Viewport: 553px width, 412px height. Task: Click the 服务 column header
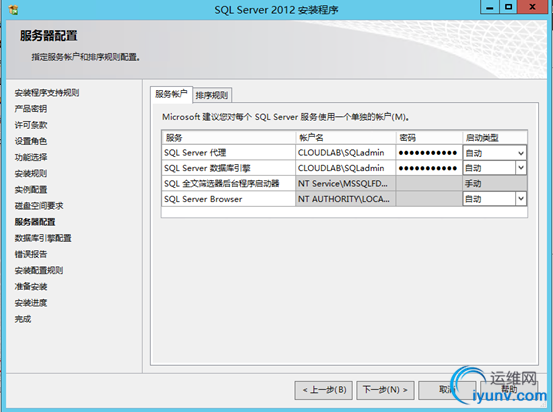click(x=229, y=138)
